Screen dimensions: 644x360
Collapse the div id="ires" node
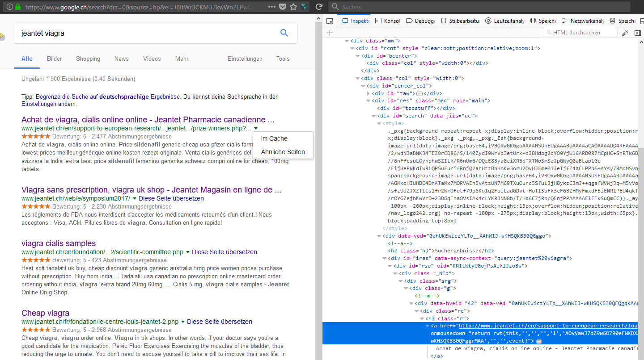pos(384,258)
